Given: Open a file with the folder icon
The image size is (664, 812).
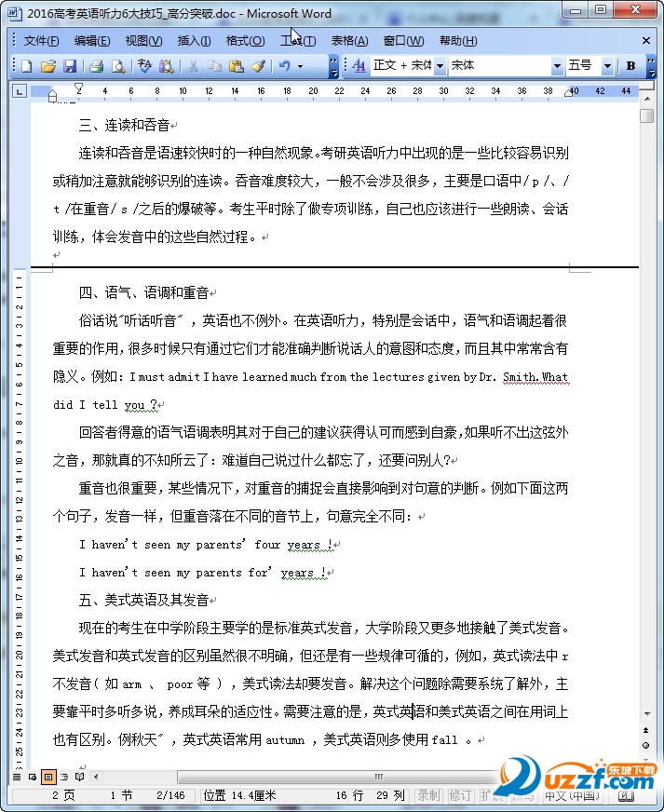Looking at the screenshot, I should pos(48,66).
